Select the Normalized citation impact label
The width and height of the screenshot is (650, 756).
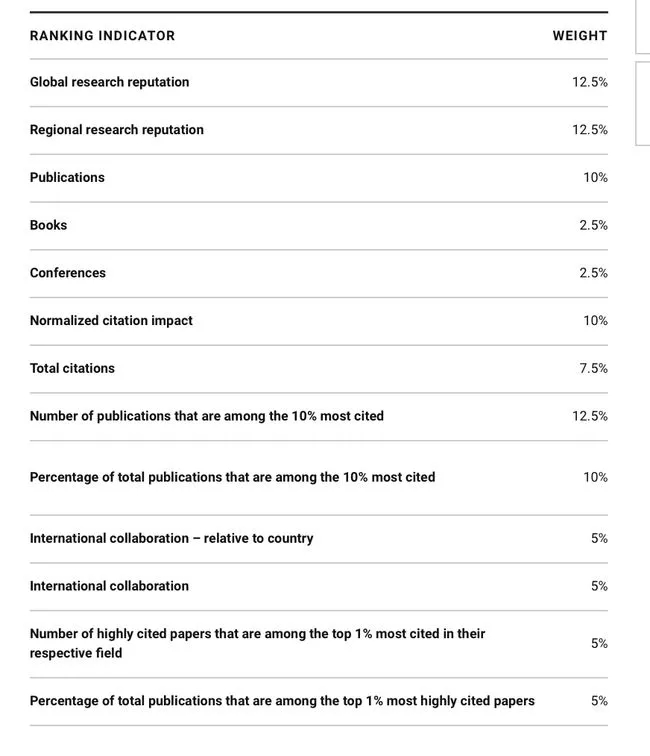(x=111, y=321)
